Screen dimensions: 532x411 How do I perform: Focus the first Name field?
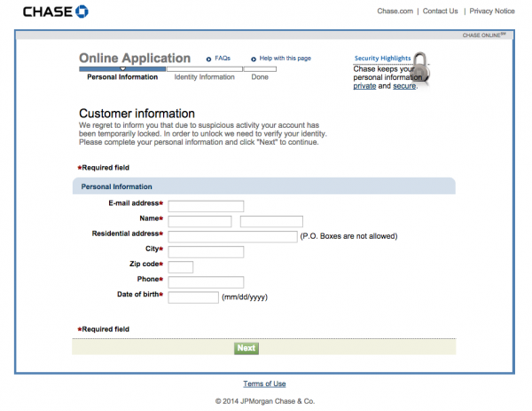click(x=199, y=221)
